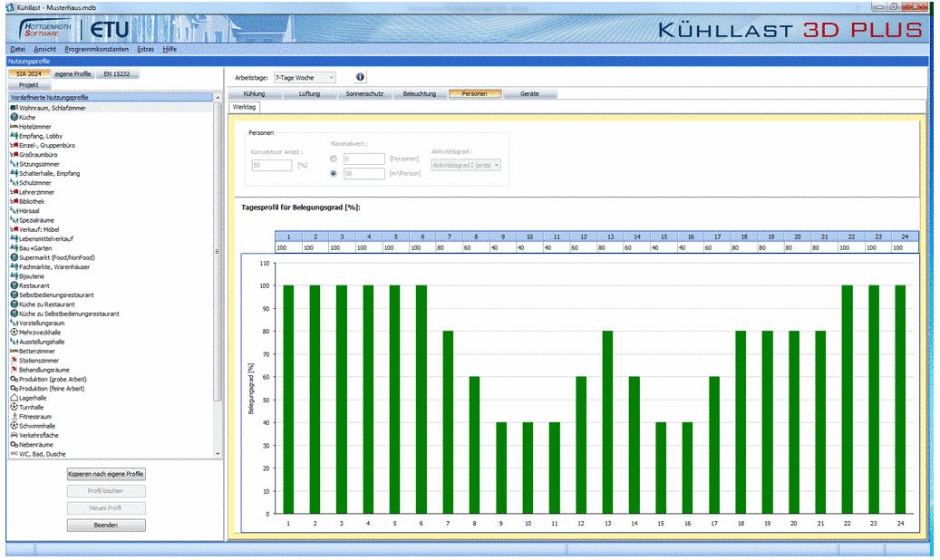Click the Bettenzimmer icon
Screen dimensions: 940x560
(14, 351)
